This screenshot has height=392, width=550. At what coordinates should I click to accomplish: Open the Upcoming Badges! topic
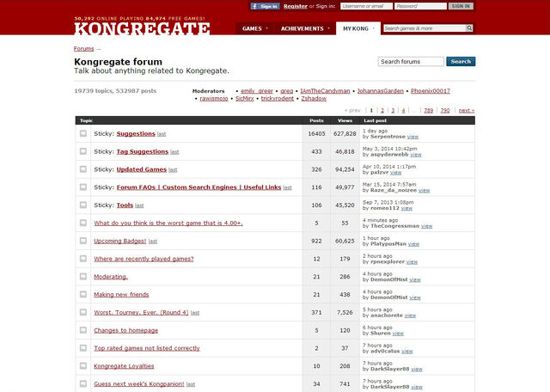(120, 241)
